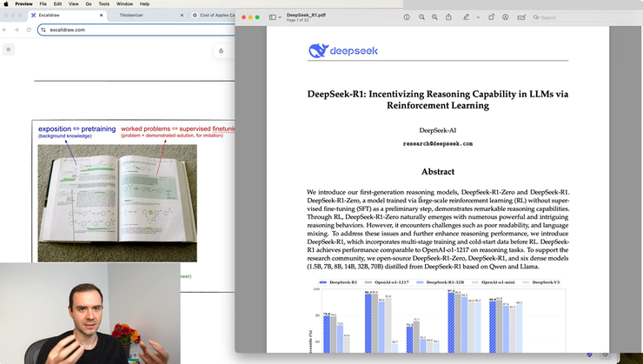Rotate the PDF page

tap(492, 17)
